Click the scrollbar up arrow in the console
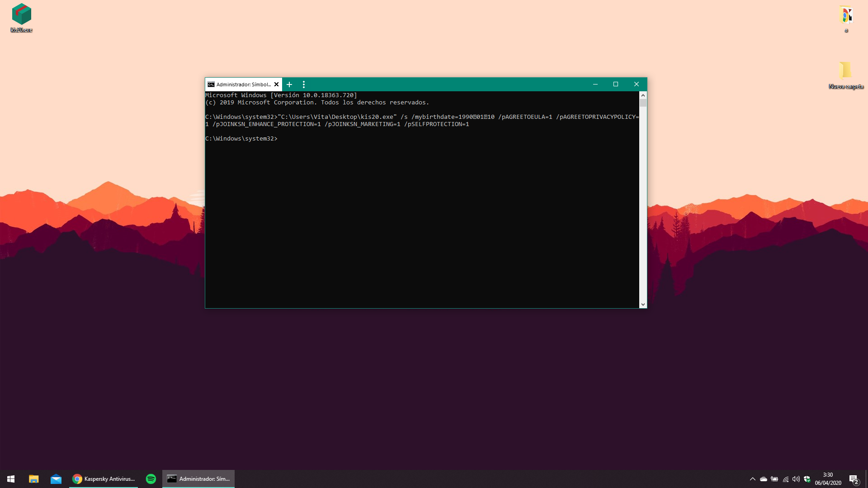The width and height of the screenshot is (868, 488). 643,95
